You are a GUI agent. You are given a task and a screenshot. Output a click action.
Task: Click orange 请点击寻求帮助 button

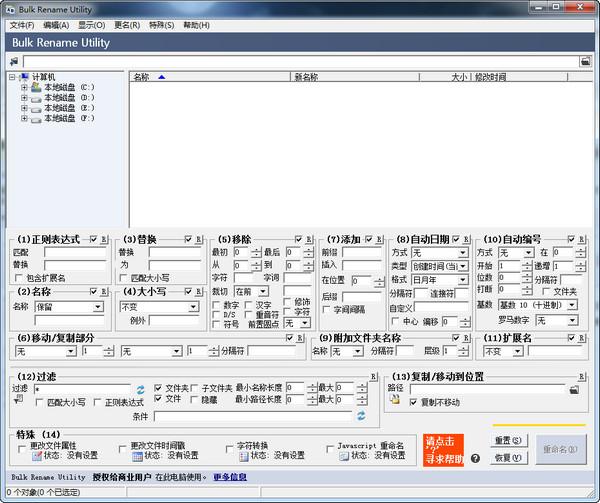(443, 450)
